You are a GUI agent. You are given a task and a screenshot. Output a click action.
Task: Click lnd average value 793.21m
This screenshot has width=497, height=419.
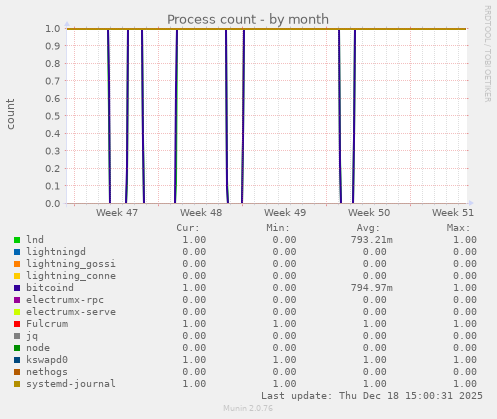click(372, 240)
